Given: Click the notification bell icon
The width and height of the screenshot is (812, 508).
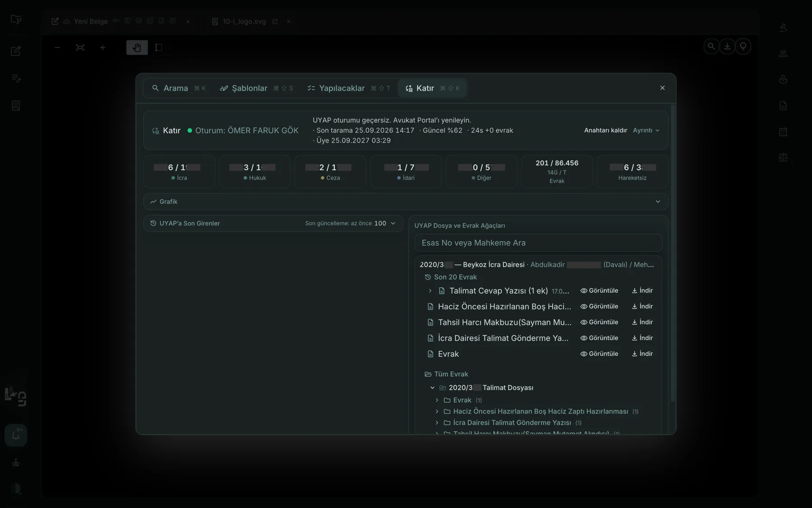Looking at the screenshot, I should coord(16,435).
